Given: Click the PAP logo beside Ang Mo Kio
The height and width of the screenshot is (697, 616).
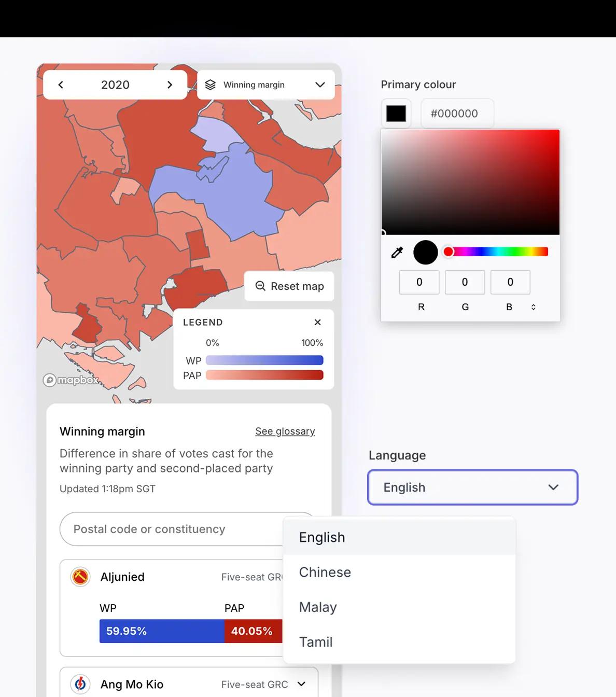Looking at the screenshot, I should pyautogui.click(x=80, y=684).
